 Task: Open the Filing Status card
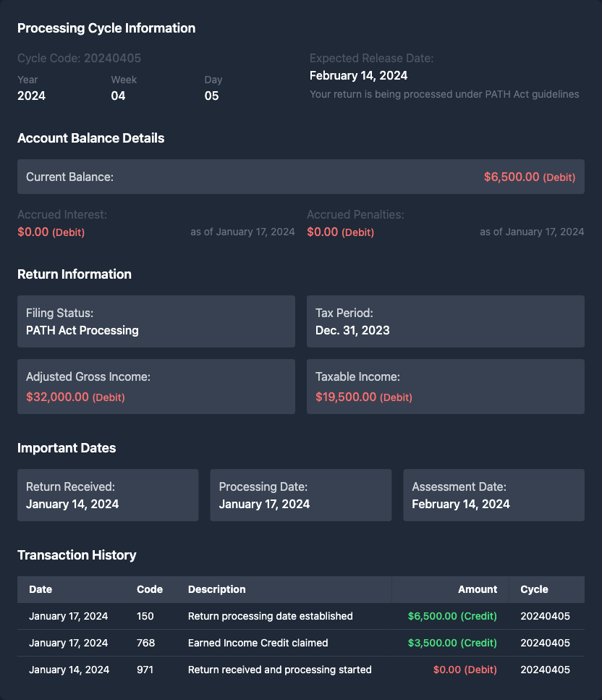[x=156, y=321]
